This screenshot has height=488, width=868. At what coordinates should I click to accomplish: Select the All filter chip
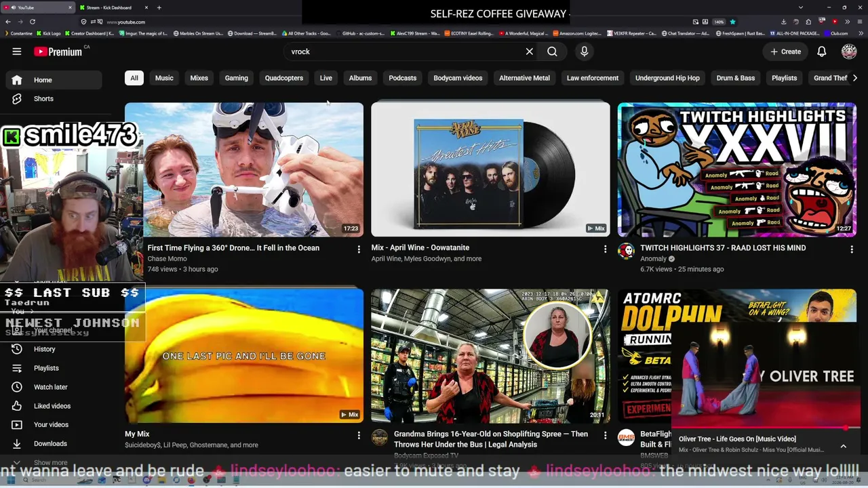134,78
